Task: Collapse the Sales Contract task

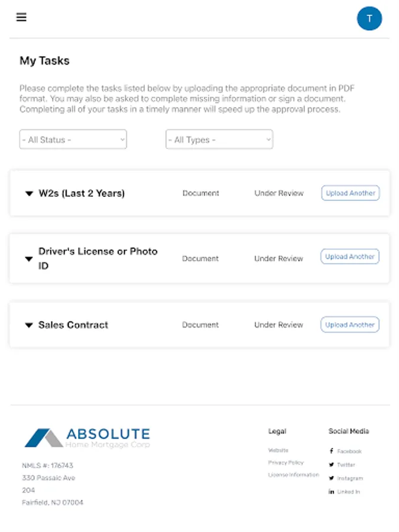Action: 28,325
